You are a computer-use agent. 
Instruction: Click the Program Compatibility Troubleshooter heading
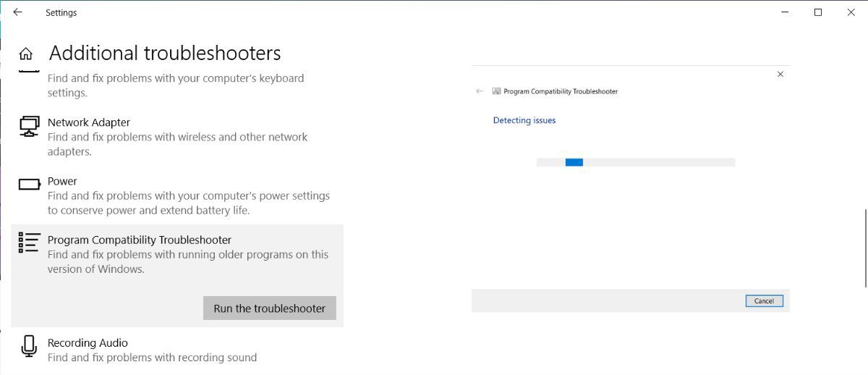(140, 240)
